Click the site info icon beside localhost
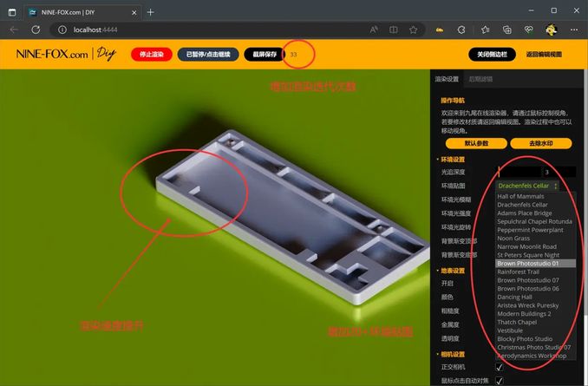This screenshot has height=386, width=588. tap(62, 29)
